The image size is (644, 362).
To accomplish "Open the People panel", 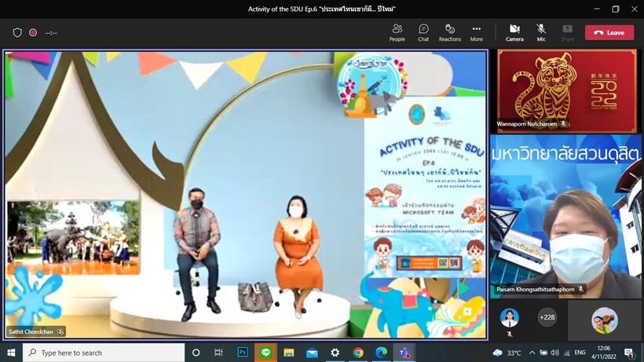I will click(x=397, y=32).
